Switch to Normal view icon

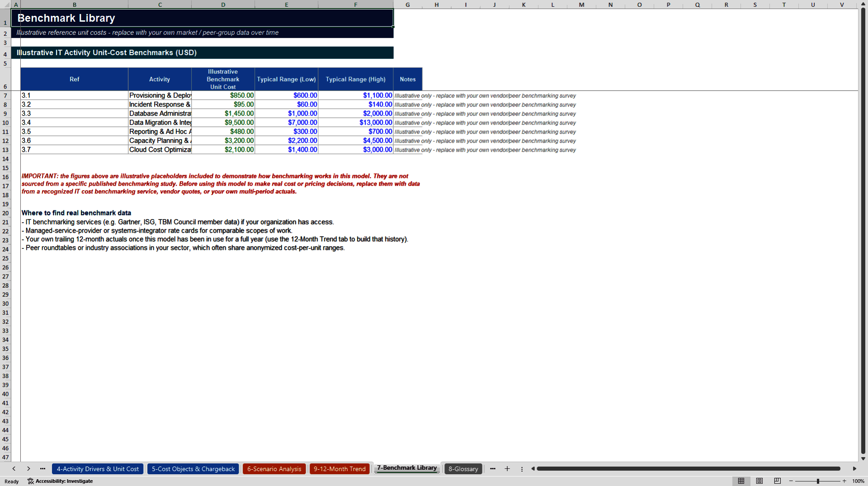click(741, 481)
